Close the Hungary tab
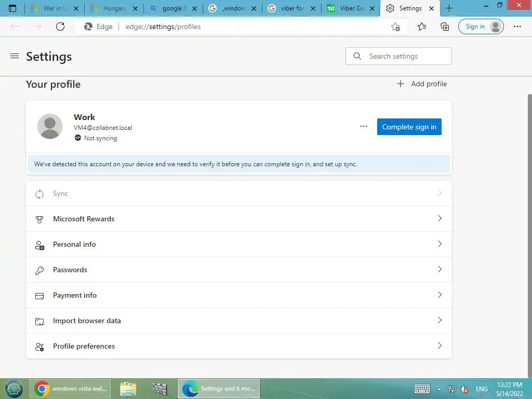Screen dimensions: 532x399 coord(136,8)
